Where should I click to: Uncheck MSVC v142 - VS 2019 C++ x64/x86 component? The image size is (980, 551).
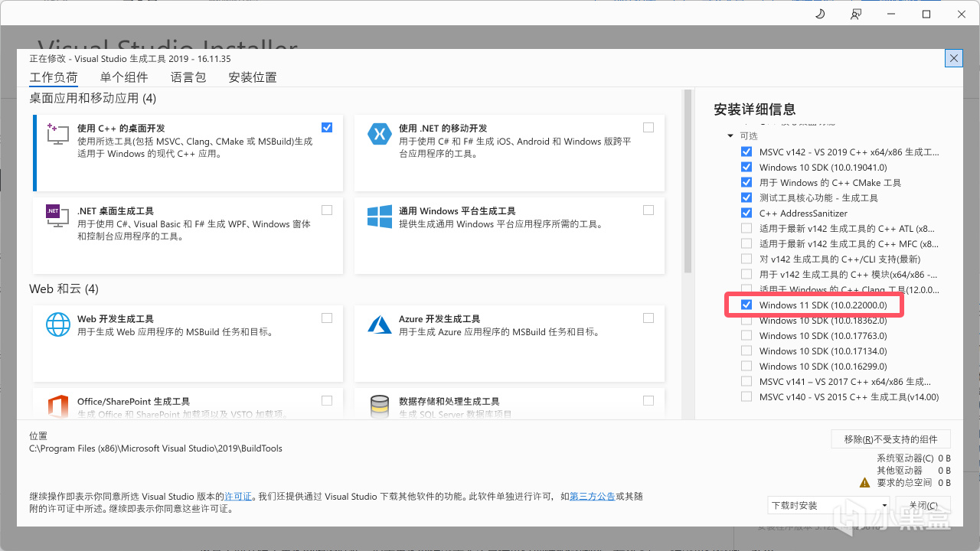[x=746, y=152]
